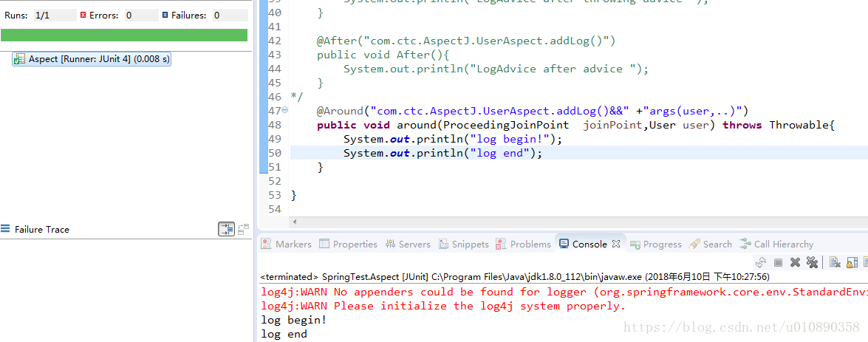The height and width of the screenshot is (342, 868).
Task: Select the Console tab
Action: click(x=590, y=244)
